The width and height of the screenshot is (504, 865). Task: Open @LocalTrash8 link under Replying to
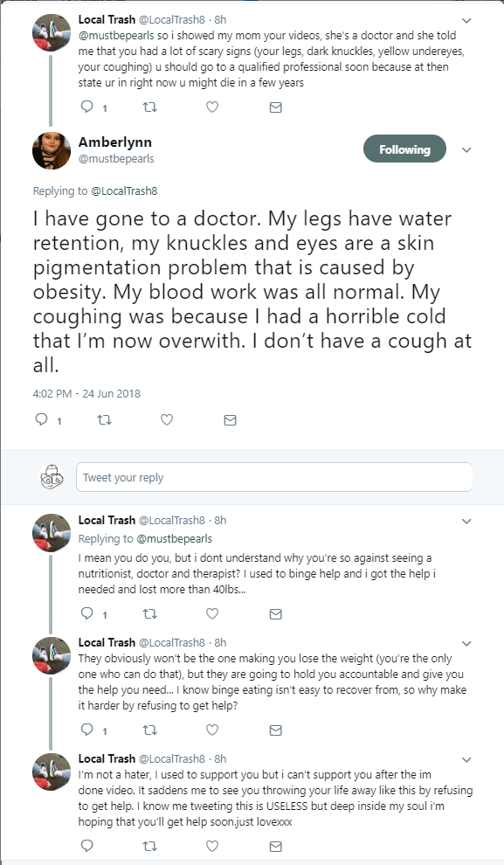pyautogui.click(x=124, y=190)
